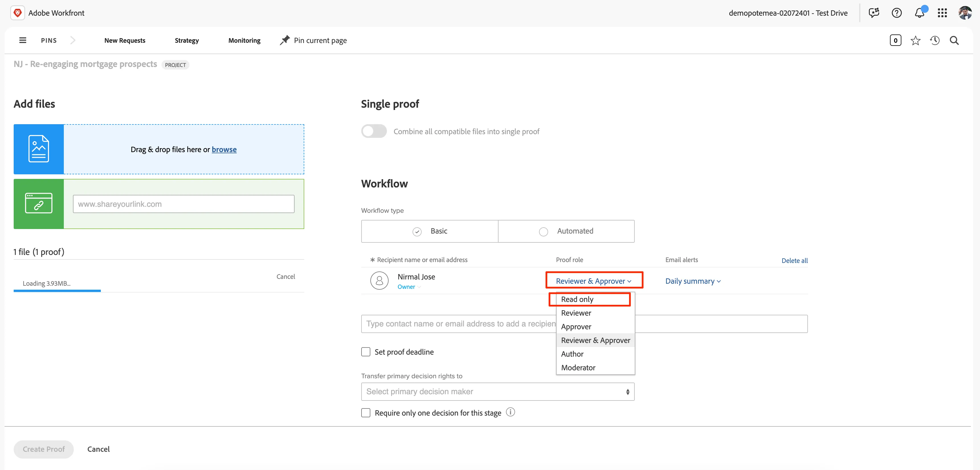Open the apps grid switcher

click(x=942, y=13)
